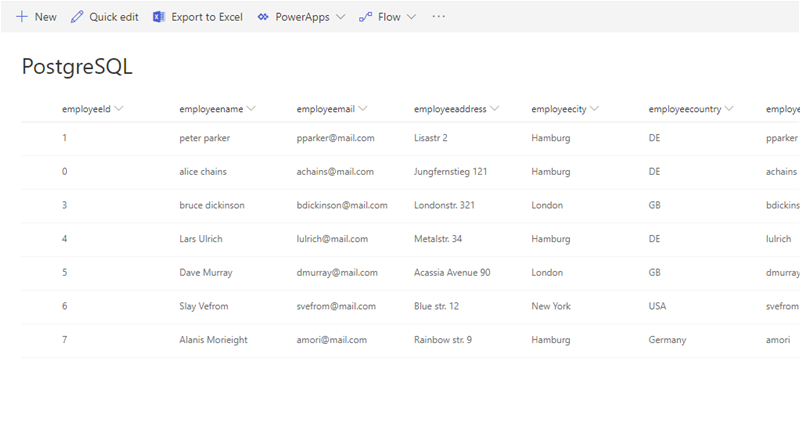Click the employee ID 0 link for alice chains
The height and width of the screenshot is (438, 800).
64,171
